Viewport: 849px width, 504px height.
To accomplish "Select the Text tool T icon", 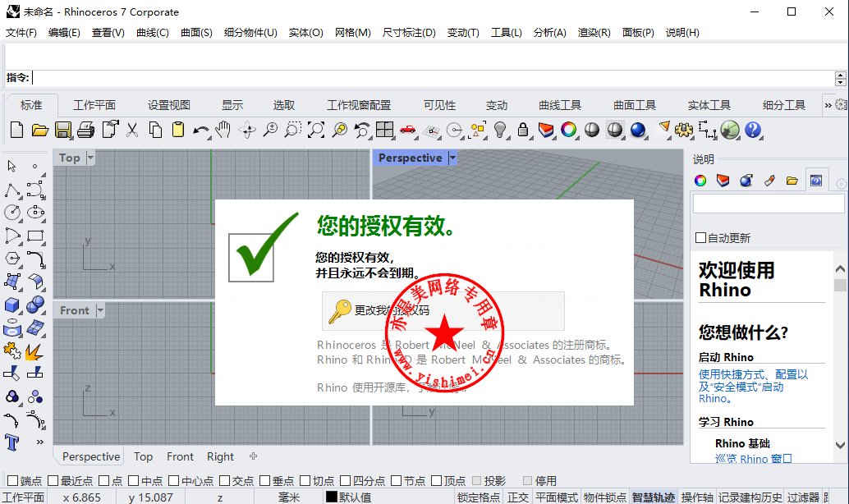I will click(x=12, y=442).
